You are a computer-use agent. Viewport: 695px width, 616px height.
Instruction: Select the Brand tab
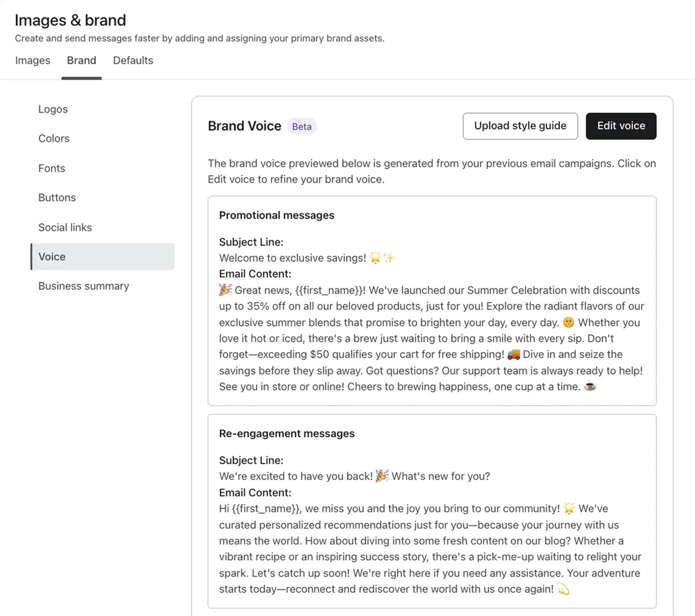click(x=81, y=60)
